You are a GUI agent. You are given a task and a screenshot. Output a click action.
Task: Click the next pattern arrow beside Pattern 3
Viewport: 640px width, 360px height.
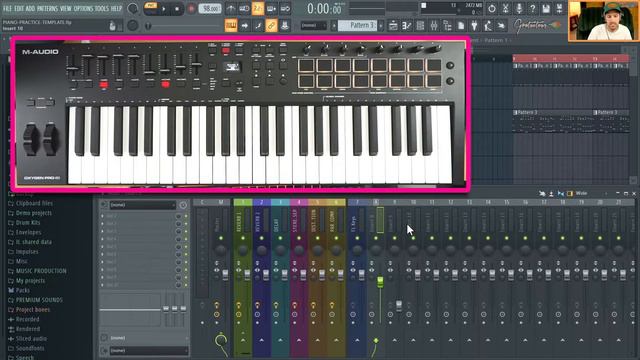tap(381, 25)
